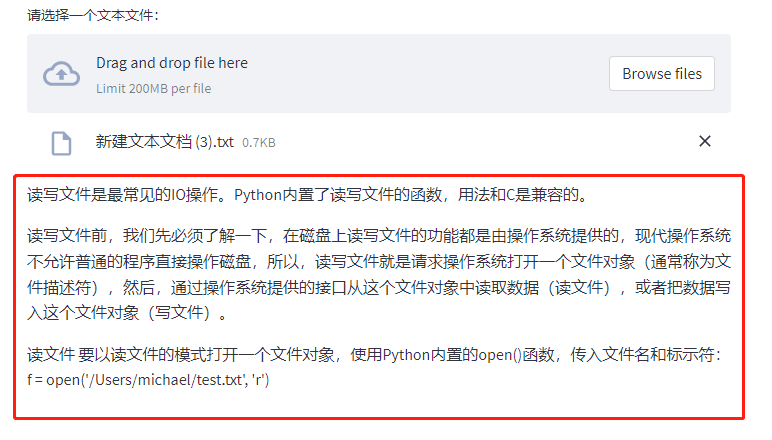Click the line starting with 读文件 要以读文件的模式
Image resolution: width=772 pixels, height=440 pixels.
click(x=375, y=354)
